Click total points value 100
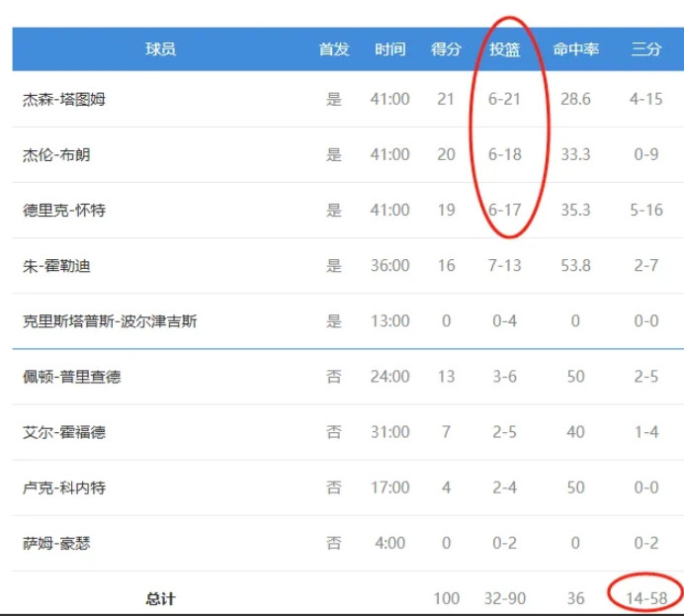 point(446,598)
